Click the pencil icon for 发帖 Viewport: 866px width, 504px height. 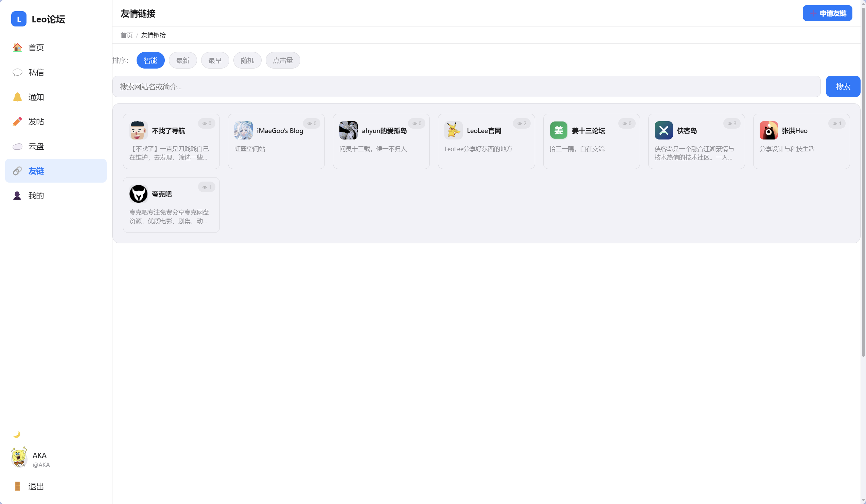click(x=17, y=122)
